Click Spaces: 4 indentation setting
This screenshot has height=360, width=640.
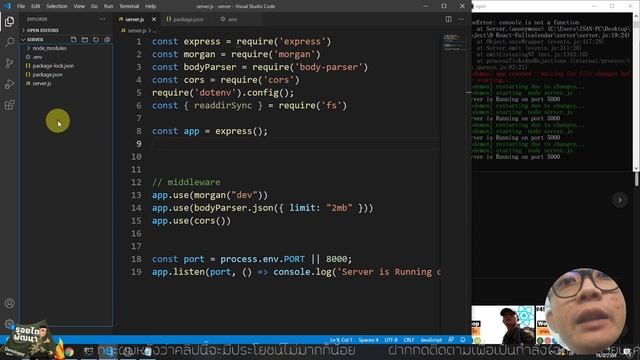point(368,340)
